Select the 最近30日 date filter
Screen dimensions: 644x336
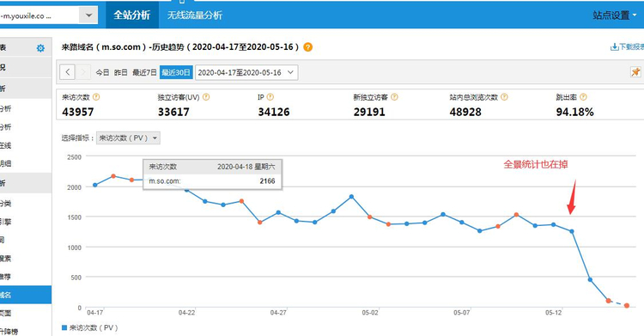click(x=176, y=72)
